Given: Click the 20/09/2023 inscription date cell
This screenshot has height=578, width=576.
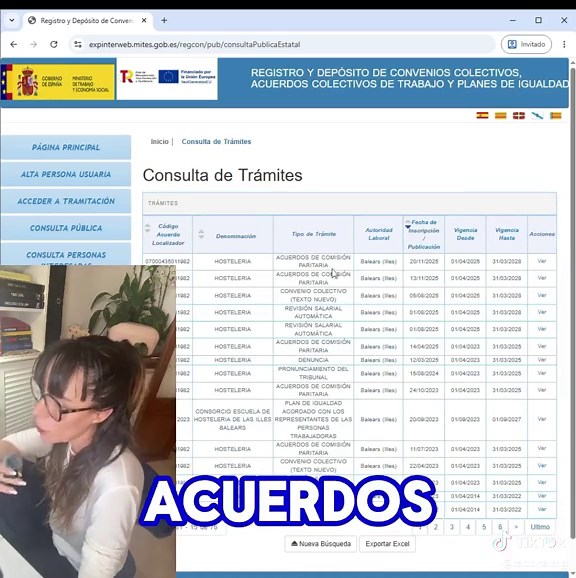Looking at the screenshot, I should [x=424, y=419].
